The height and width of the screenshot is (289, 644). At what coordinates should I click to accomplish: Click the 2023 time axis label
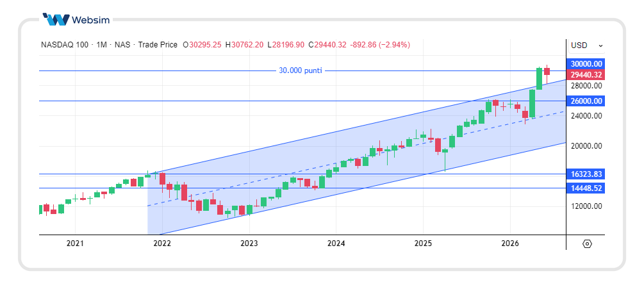click(x=249, y=244)
